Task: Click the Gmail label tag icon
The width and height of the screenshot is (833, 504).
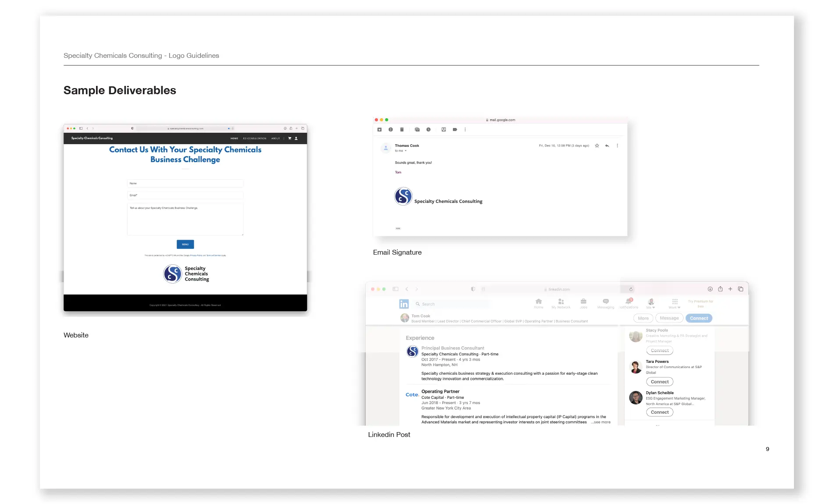Action: 455,130
